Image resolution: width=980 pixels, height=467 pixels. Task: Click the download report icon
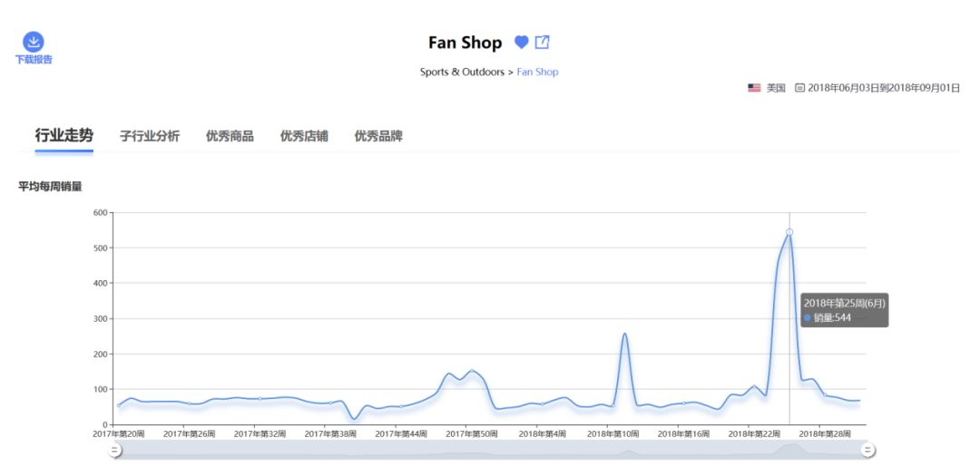[34, 42]
